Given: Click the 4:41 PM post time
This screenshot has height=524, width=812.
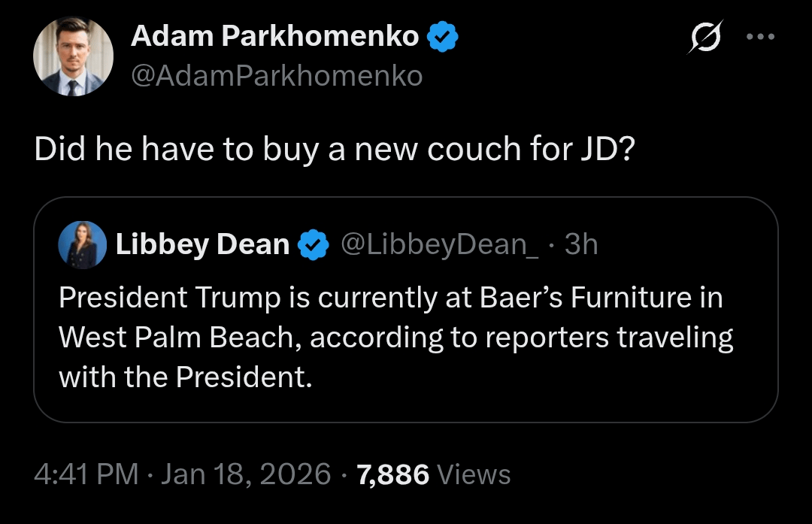Looking at the screenshot, I should pos(86,474).
